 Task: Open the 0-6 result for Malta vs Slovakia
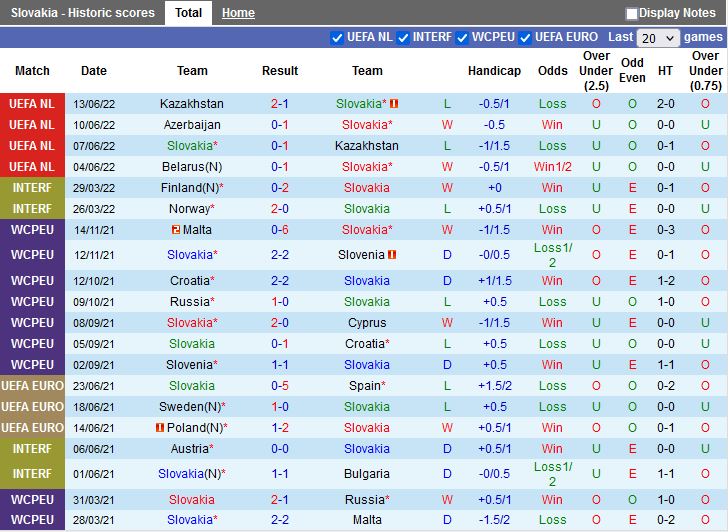coord(280,230)
